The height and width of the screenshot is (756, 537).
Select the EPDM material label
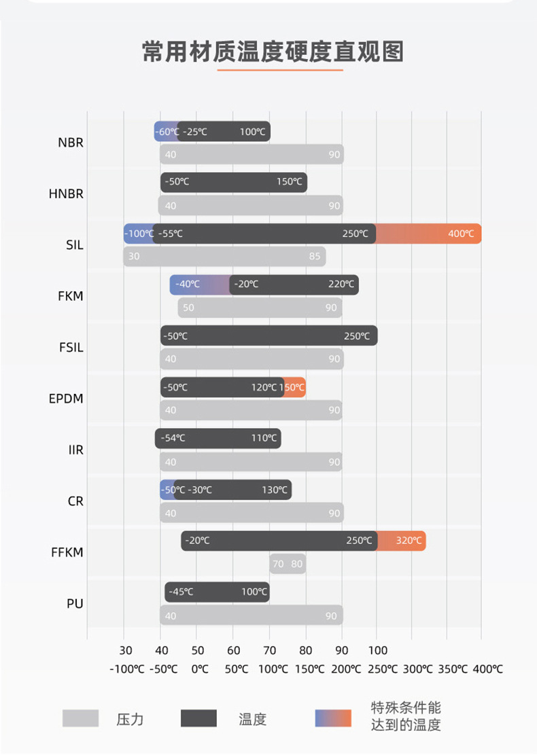pyautogui.click(x=66, y=399)
